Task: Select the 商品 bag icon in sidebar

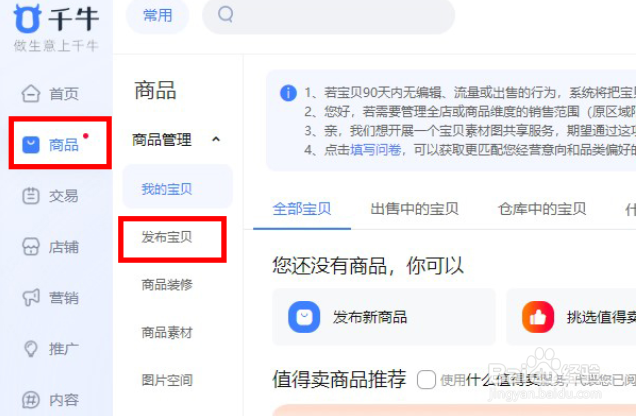Action: click(31, 145)
